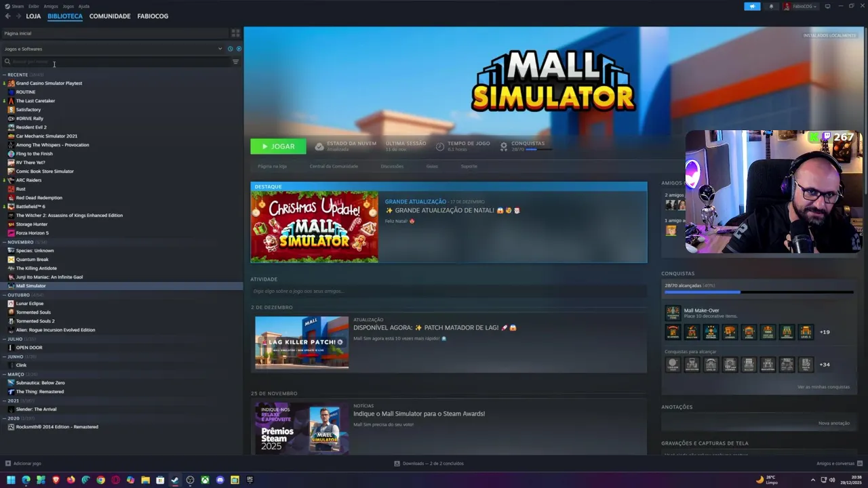Switch to the COMUNIDADE tab

pos(110,16)
